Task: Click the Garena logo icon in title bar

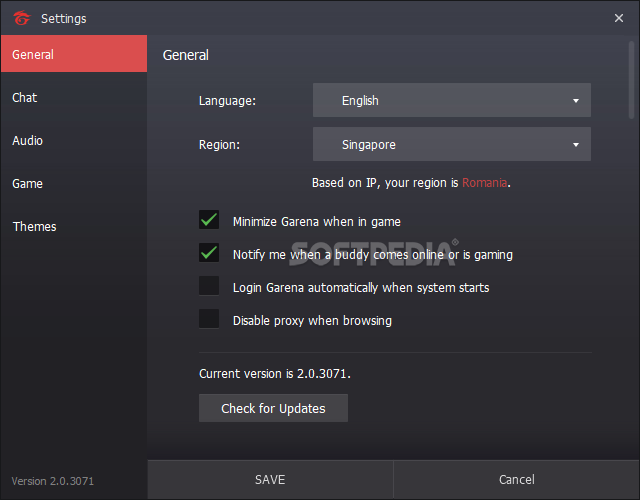Action: (22, 18)
